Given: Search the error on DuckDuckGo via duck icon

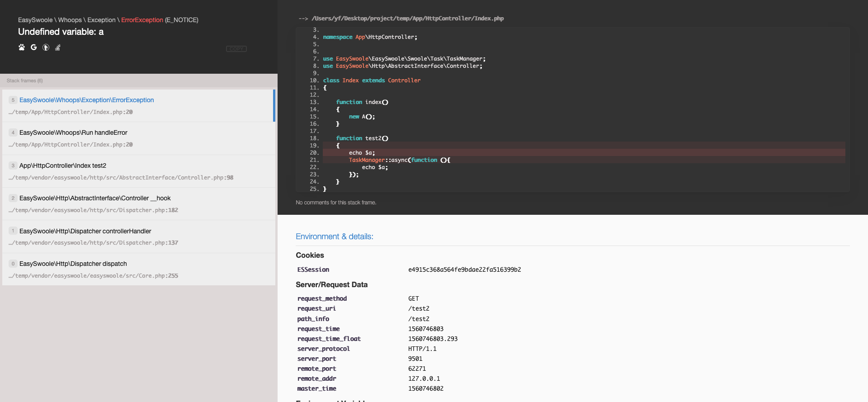Looking at the screenshot, I should (46, 47).
